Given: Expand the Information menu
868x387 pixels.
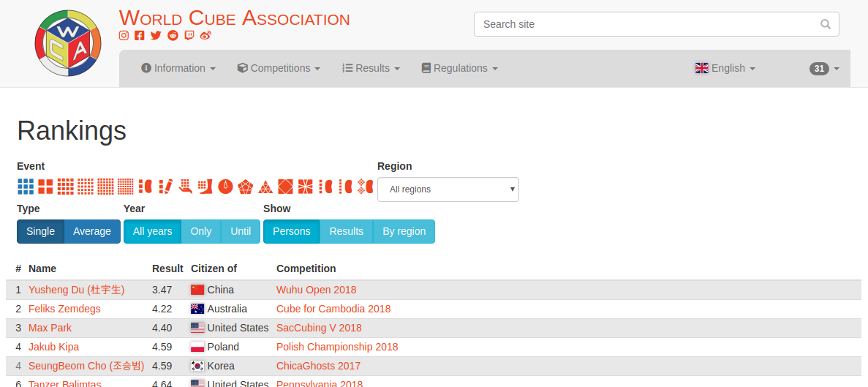Looking at the screenshot, I should tap(178, 68).
